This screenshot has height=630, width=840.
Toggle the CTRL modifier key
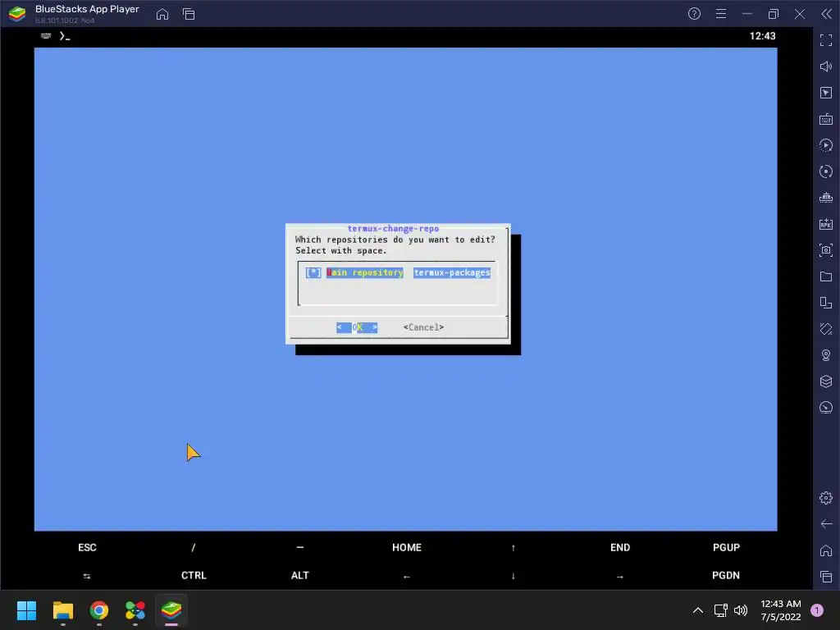tap(194, 575)
